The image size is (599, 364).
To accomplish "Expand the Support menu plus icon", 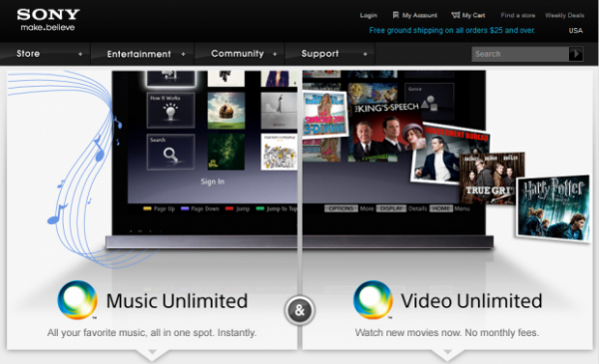I will pos(365,54).
